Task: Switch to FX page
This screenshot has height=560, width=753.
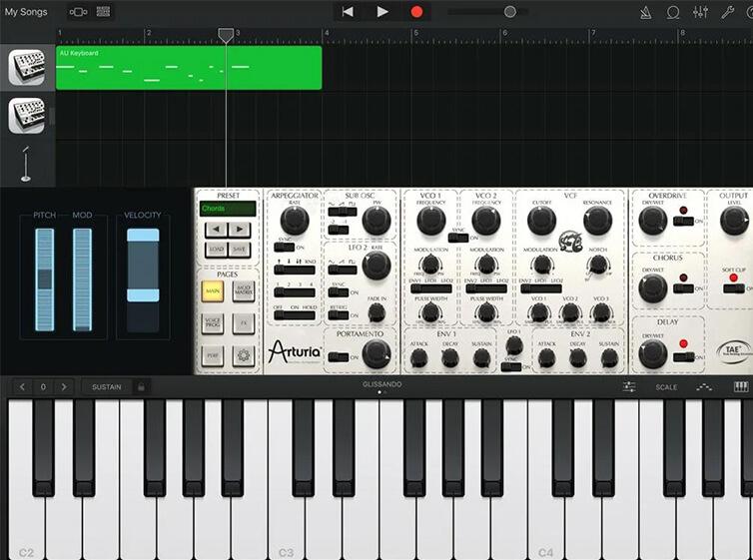Action: [x=244, y=323]
